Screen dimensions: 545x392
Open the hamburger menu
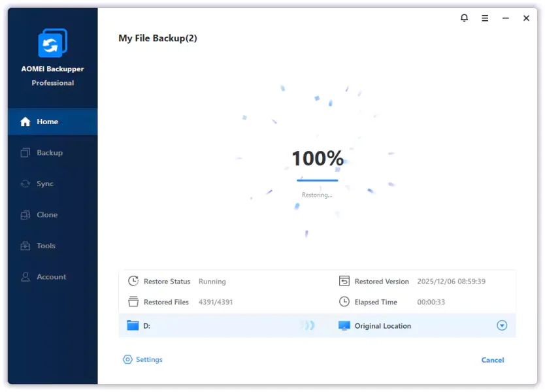point(485,18)
